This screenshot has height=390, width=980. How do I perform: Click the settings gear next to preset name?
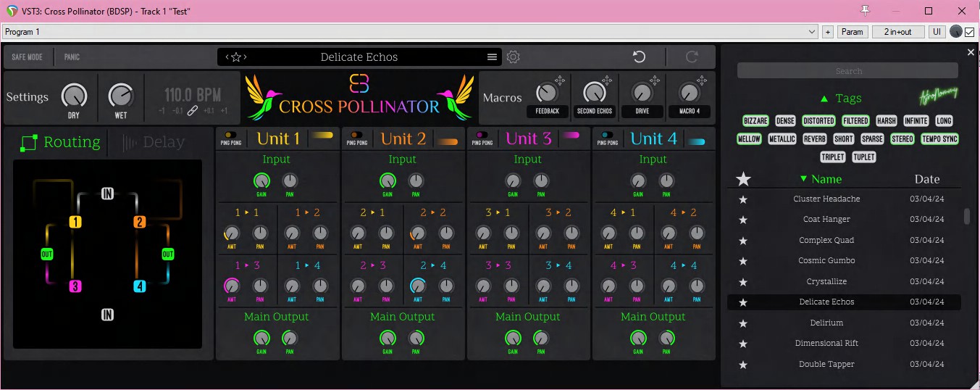[514, 57]
